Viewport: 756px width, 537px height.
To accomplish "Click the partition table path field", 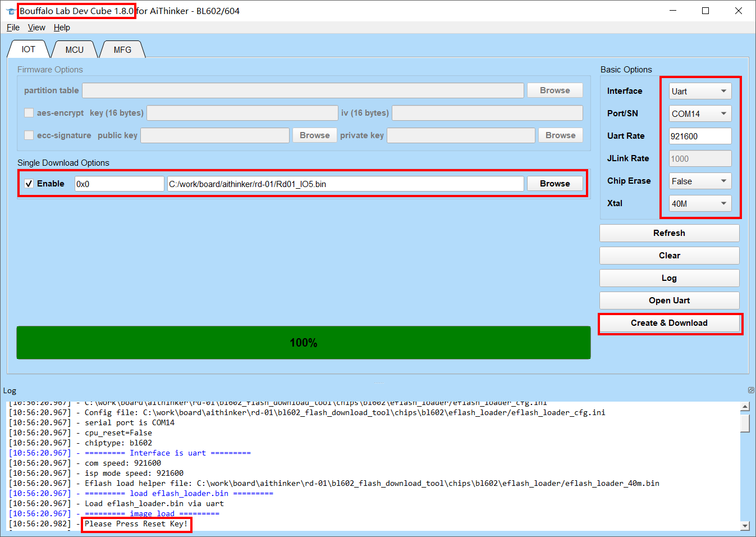I will coord(303,90).
